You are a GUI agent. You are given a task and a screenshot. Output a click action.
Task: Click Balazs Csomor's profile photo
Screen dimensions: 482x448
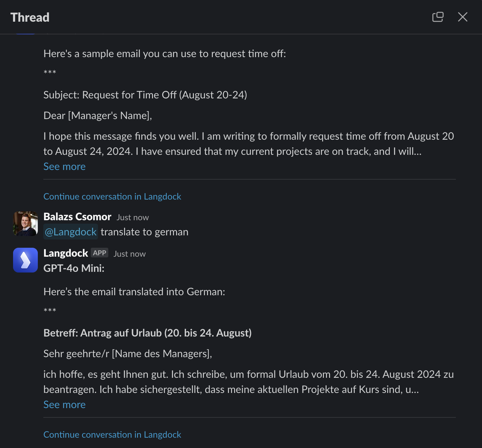click(25, 224)
